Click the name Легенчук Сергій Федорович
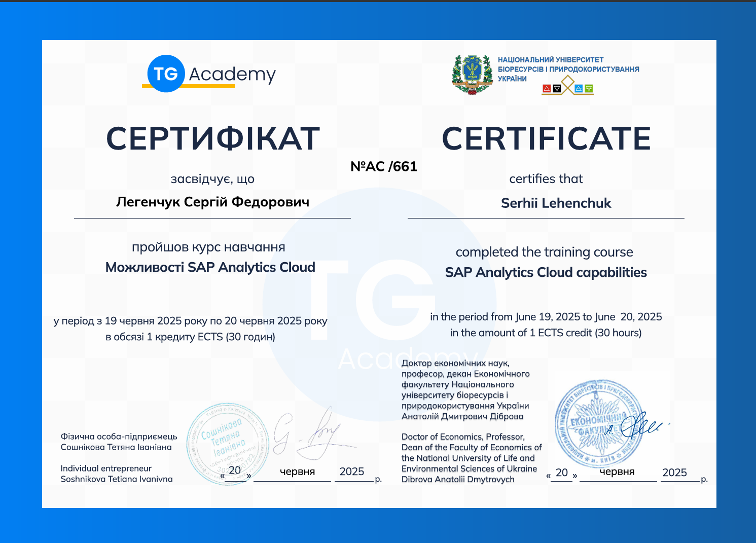This screenshot has height=543, width=756. tap(212, 202)
